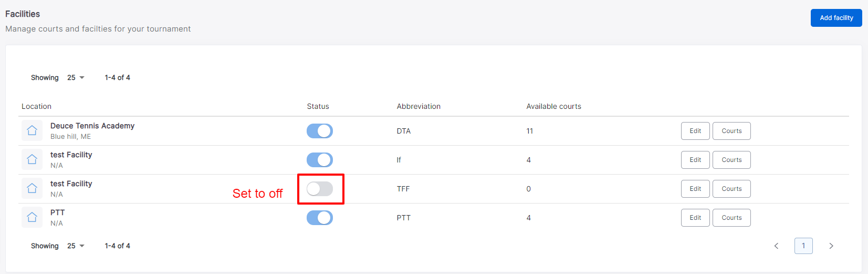Edit the TFF test Facility

click(695, 189)
